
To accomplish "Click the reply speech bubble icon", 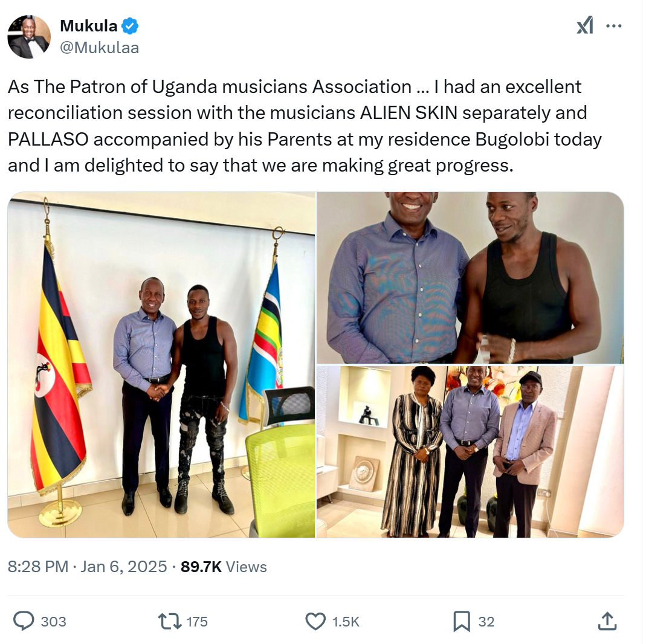I will pos(24,621).
